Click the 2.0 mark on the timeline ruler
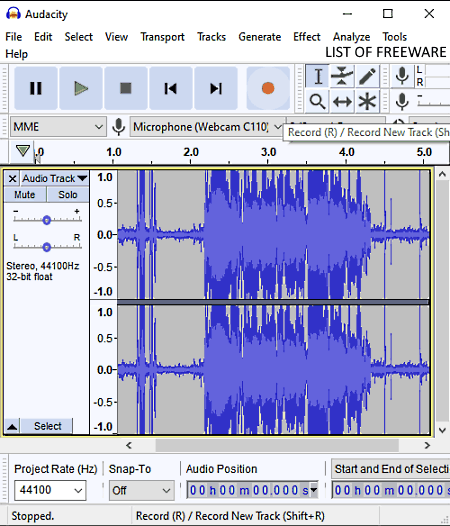The height and width of the screenshot is (526, 450). coord(191,153)
